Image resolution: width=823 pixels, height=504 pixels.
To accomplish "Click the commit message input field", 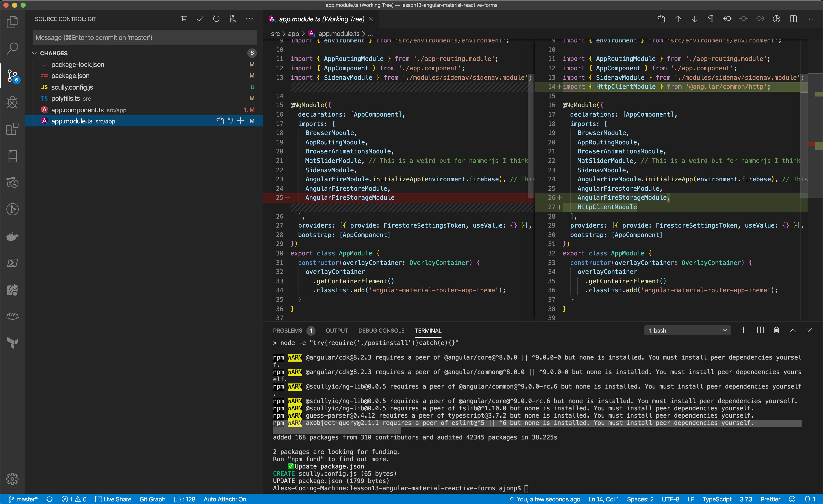I will coord(145,38).
